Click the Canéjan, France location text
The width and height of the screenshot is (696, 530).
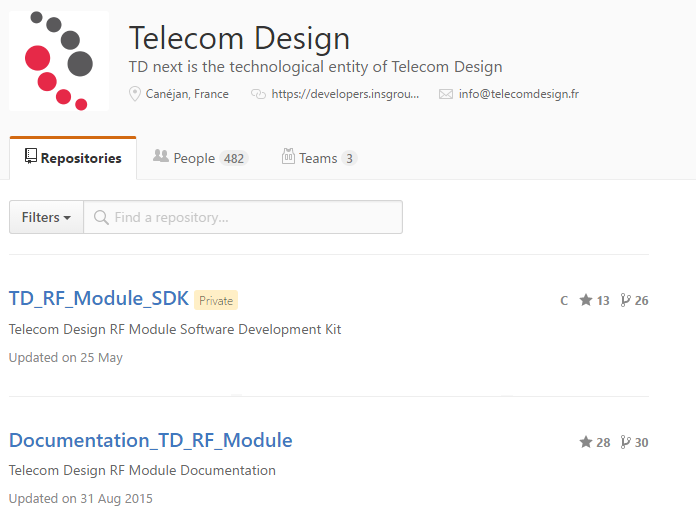pyautogui.click(x=187, y=94)
